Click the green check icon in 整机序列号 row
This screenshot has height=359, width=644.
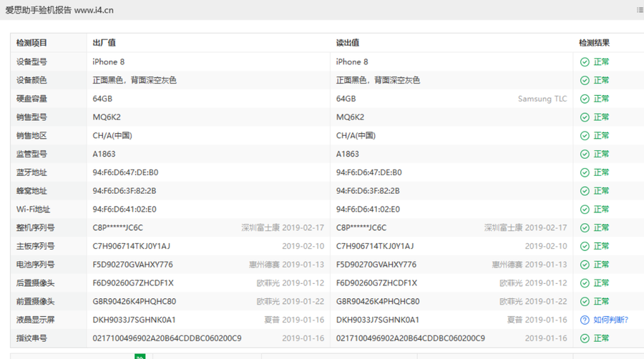(x=585, y=228)
